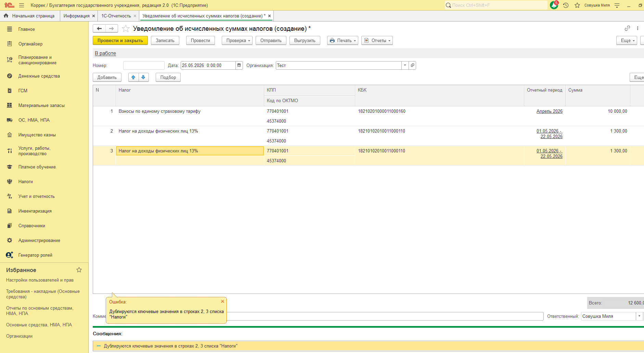The width and height of the screenshot is (644, 353).
Task: Open the В работе status link
Action: click(x=105, y=53)
